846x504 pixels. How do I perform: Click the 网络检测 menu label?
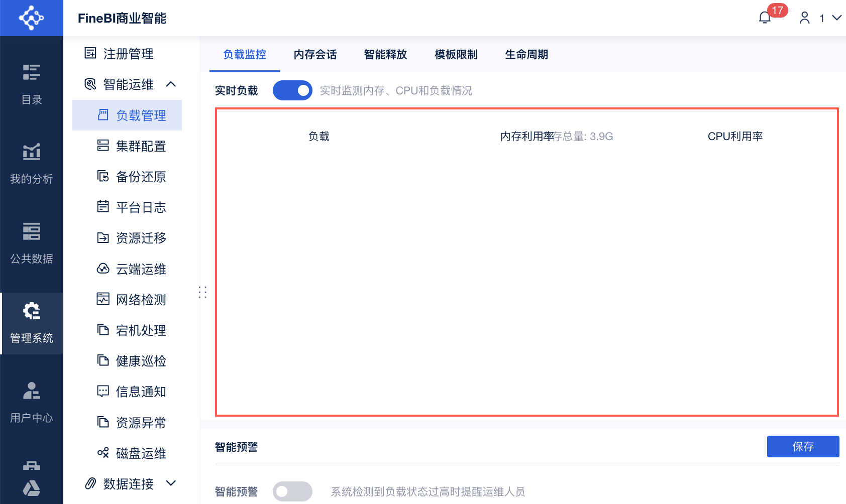point(141,300)
